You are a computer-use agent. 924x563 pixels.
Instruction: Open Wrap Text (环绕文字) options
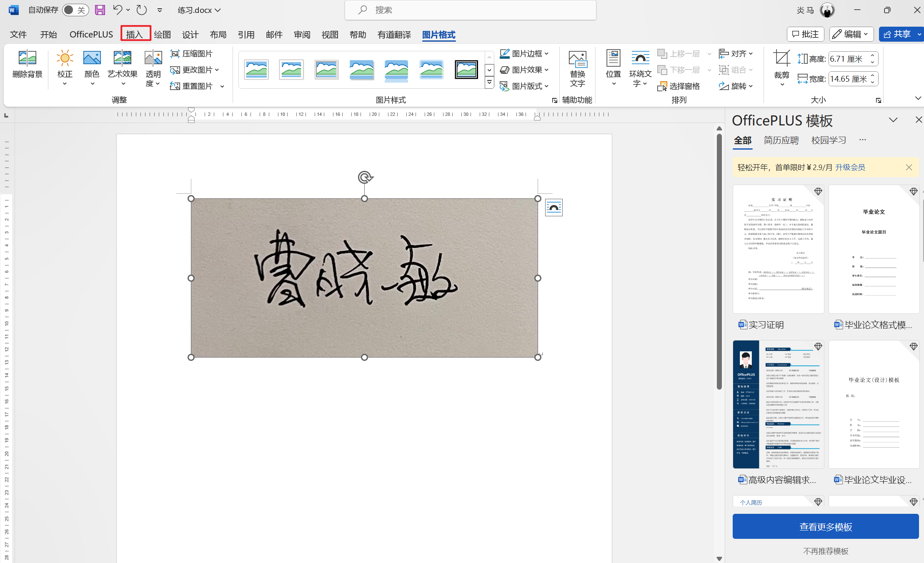(640, 68)
